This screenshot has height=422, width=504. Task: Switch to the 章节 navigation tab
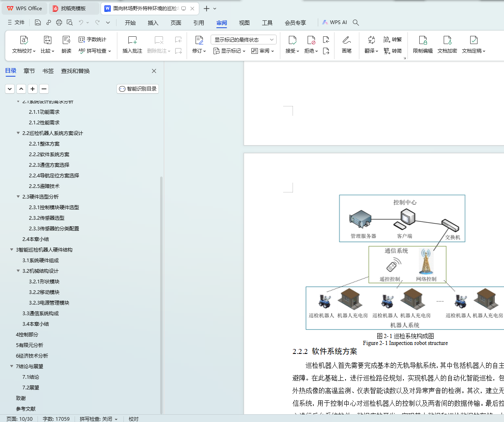(29, 71)
